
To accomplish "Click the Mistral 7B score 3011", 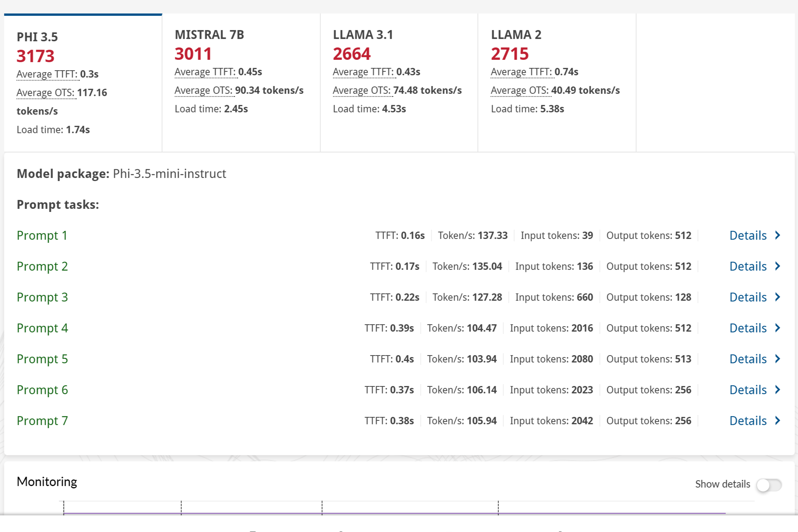I will coord(193,54).
